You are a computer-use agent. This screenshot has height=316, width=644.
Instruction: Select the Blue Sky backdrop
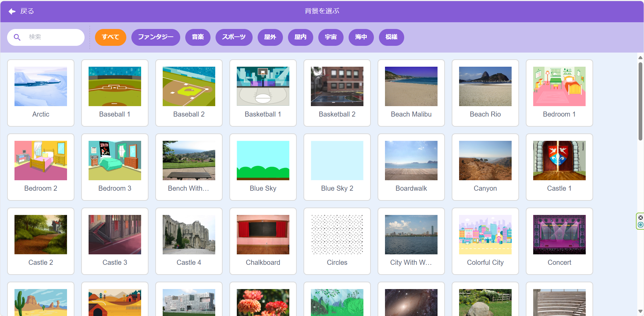263,161
